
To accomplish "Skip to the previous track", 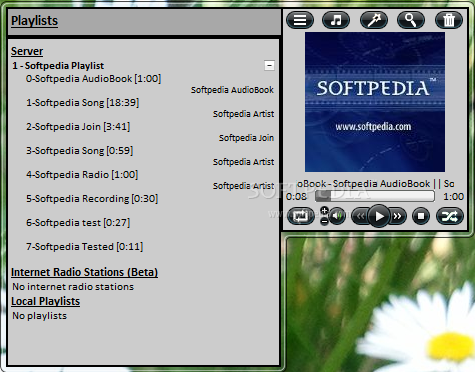I will click(x=360, y=216).
